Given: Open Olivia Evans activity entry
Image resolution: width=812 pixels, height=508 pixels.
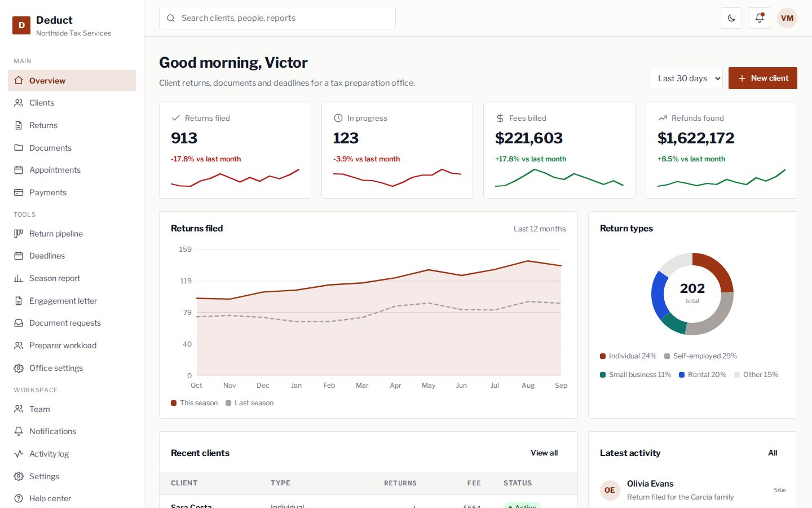Looking at the screenshot, I should (x=692, y=490).
